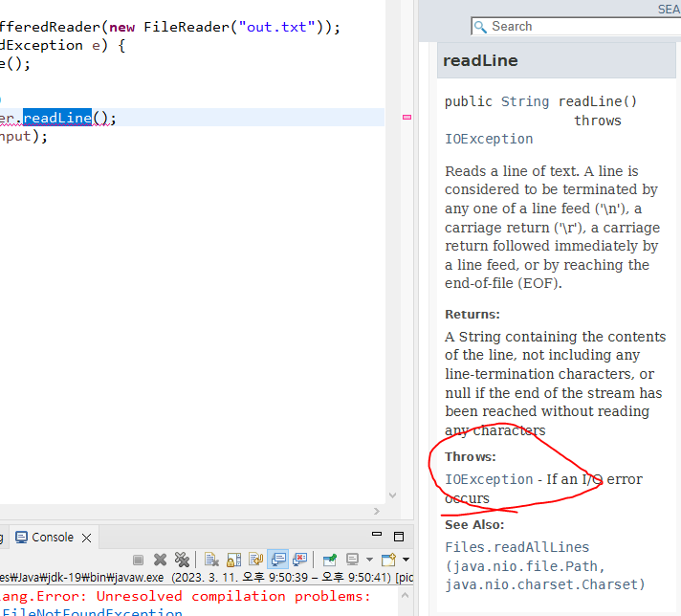Clear the Console output
Image resolution: width=681 pixels, height=616 pixels.
pyautogui.click(x=212, y=560)
